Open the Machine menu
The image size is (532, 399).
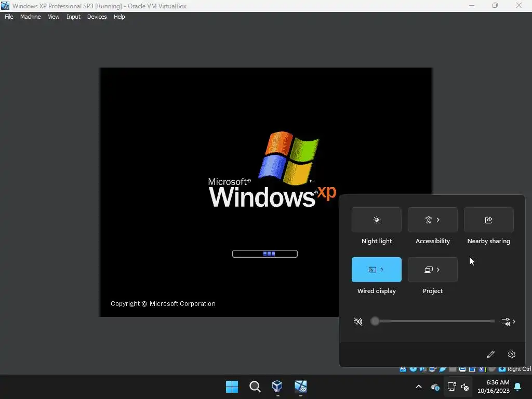tap(30, 17)
